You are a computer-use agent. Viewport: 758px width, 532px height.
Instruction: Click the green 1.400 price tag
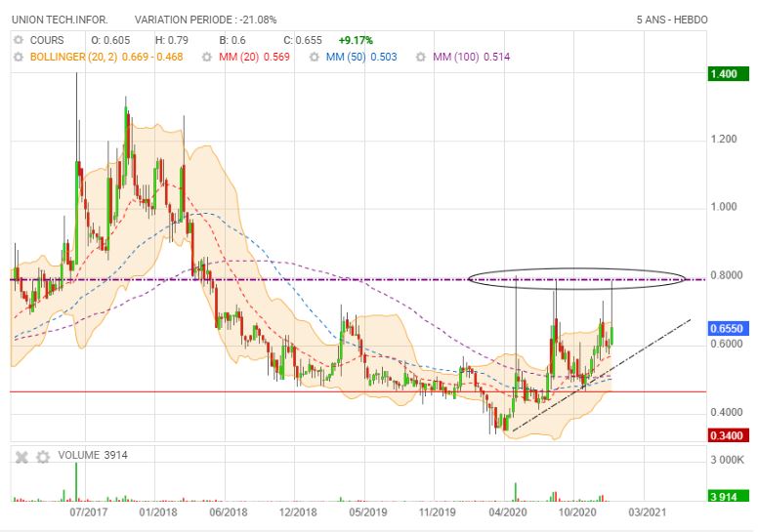[729, 74]
